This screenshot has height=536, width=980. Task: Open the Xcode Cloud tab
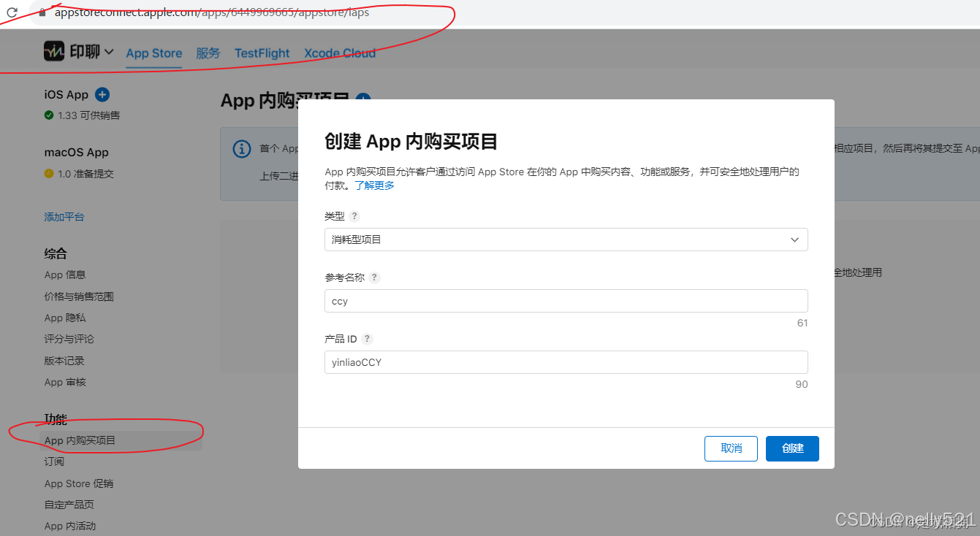point(340,53)
